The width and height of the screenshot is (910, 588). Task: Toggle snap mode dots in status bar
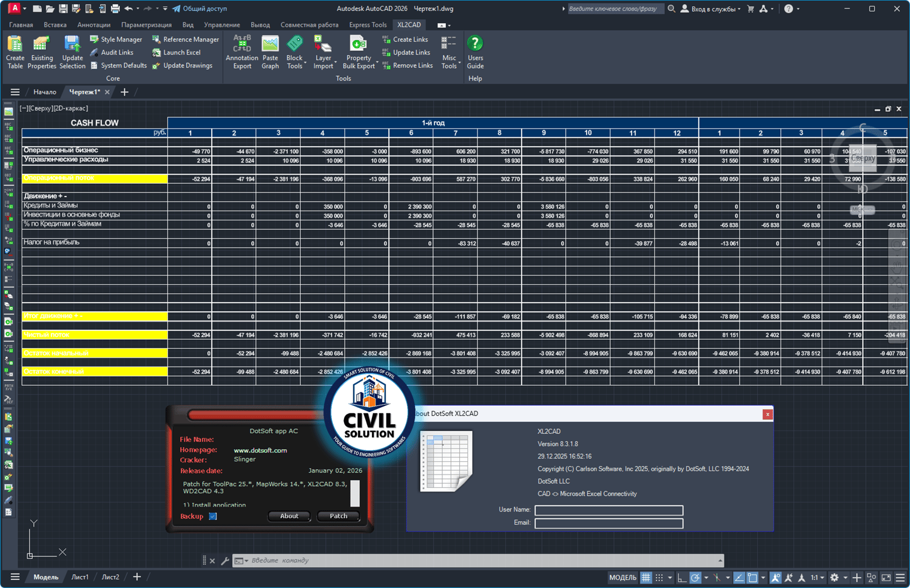(x=659, y=578)
